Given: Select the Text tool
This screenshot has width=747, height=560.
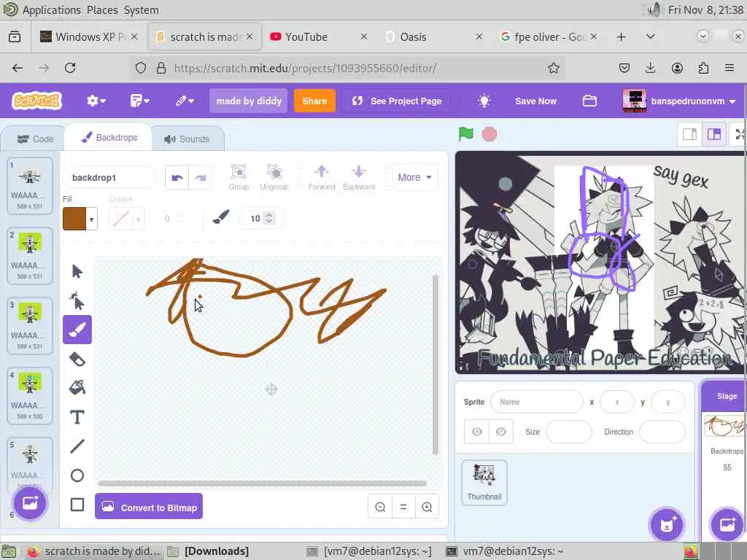Looking at the screenshot, I should tap(77, 417).
